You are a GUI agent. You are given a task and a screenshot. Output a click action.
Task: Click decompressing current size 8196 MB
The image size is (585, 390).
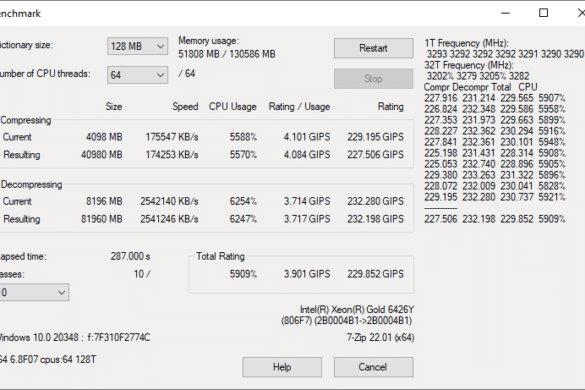pos(104,201)
